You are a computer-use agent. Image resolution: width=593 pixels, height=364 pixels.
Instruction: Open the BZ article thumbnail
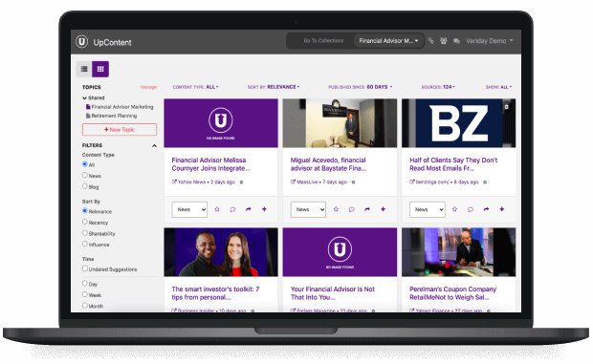pyautogui.click(x=459, y=123)
